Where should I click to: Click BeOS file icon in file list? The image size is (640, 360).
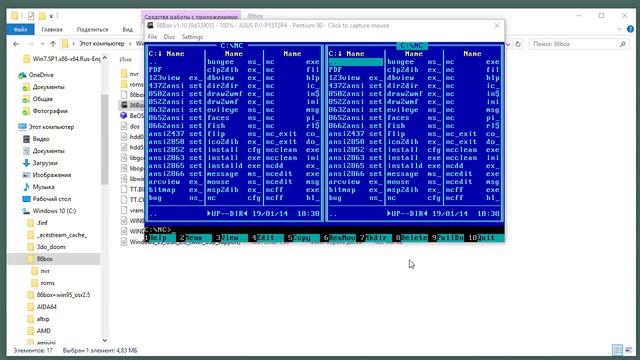[124, 116]
